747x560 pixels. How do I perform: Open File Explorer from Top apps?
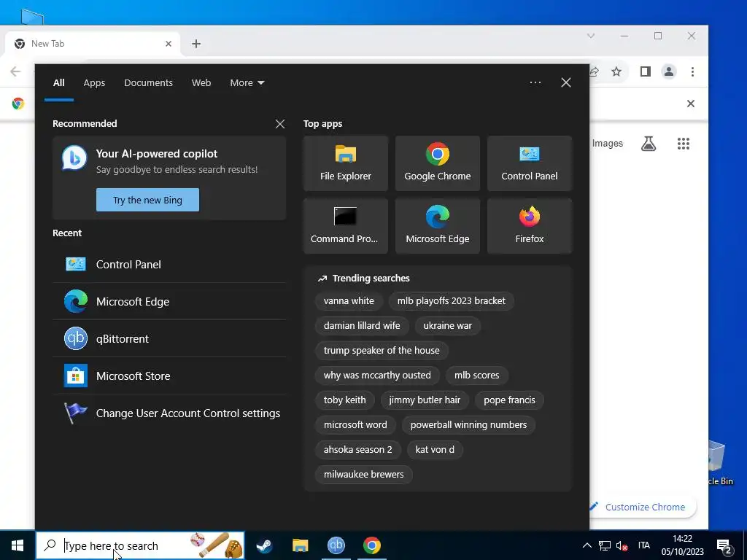click(x=345, y=163)
